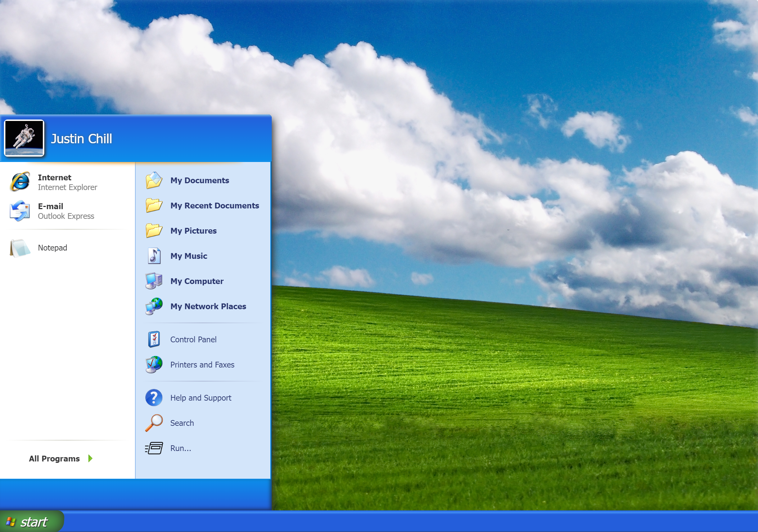Viewport: 758px width, 532px height.
Task: Click the Help and Support question mark icon
Action: [x=154, y=398]
